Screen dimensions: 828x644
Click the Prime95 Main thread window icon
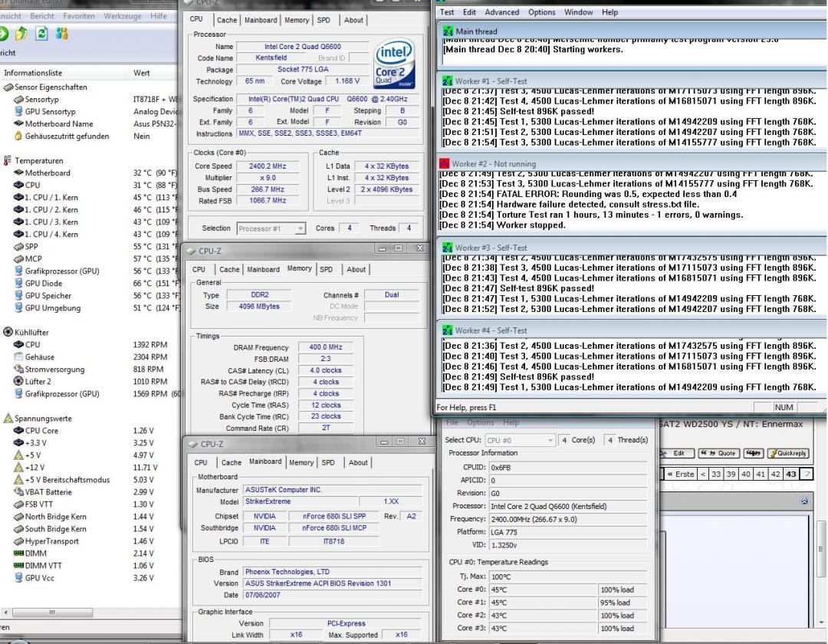coord(448,31)
